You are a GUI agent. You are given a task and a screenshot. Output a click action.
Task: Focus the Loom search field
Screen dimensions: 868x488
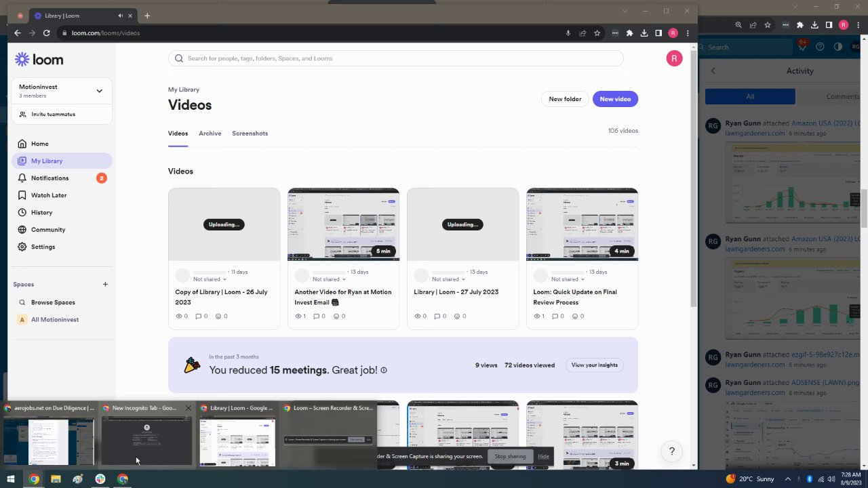(x=396, y=58)
